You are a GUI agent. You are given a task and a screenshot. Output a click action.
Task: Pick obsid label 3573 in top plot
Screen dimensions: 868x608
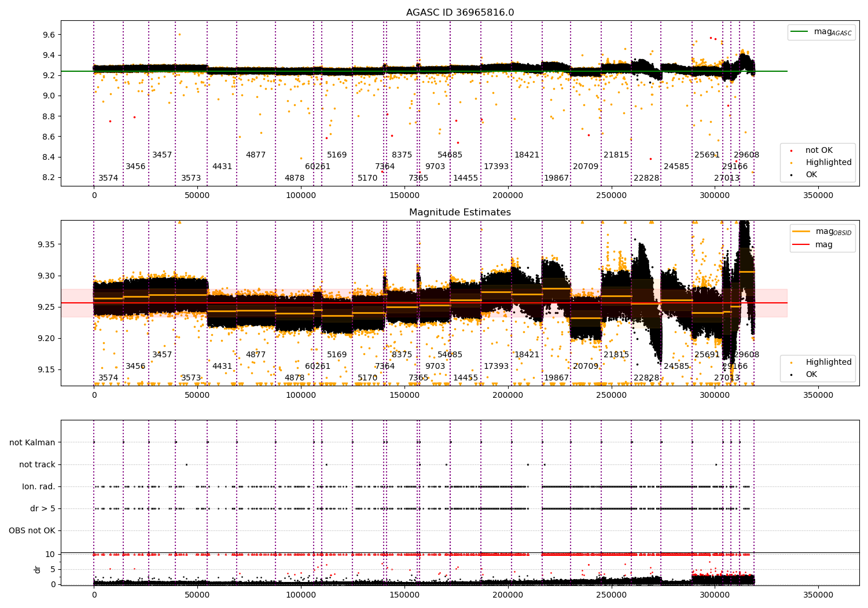tap(191, 178)
